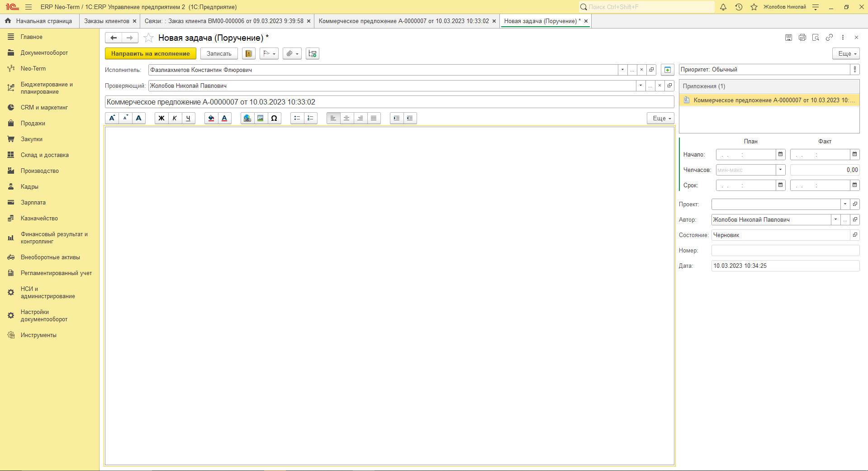Expand Проверяющий selection dropdown
Image resolution: width=868 pixels, height=471 pixels.
click(x=640, y=86)
